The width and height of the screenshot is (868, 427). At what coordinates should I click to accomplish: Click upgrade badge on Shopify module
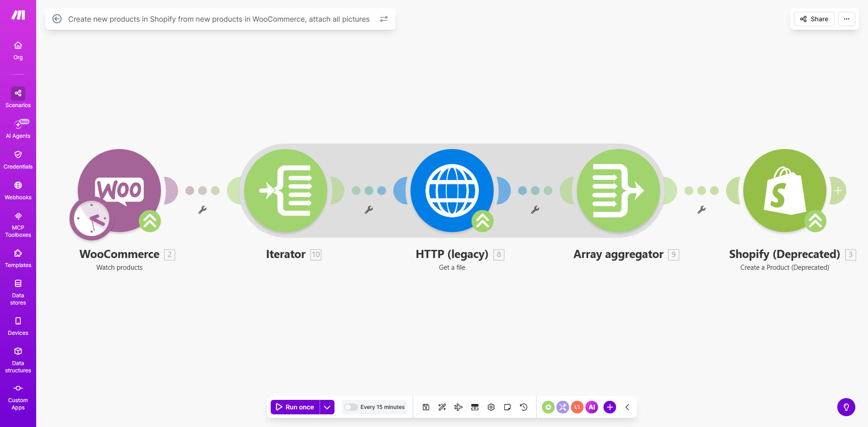pyautogui.click(x=816, y=221)
